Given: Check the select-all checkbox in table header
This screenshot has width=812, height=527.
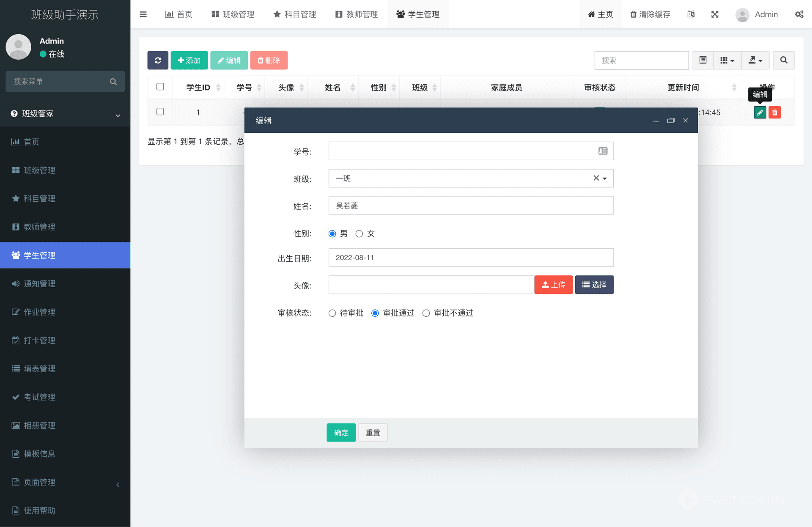Looking at the screenshot, I should click(160, 87).
